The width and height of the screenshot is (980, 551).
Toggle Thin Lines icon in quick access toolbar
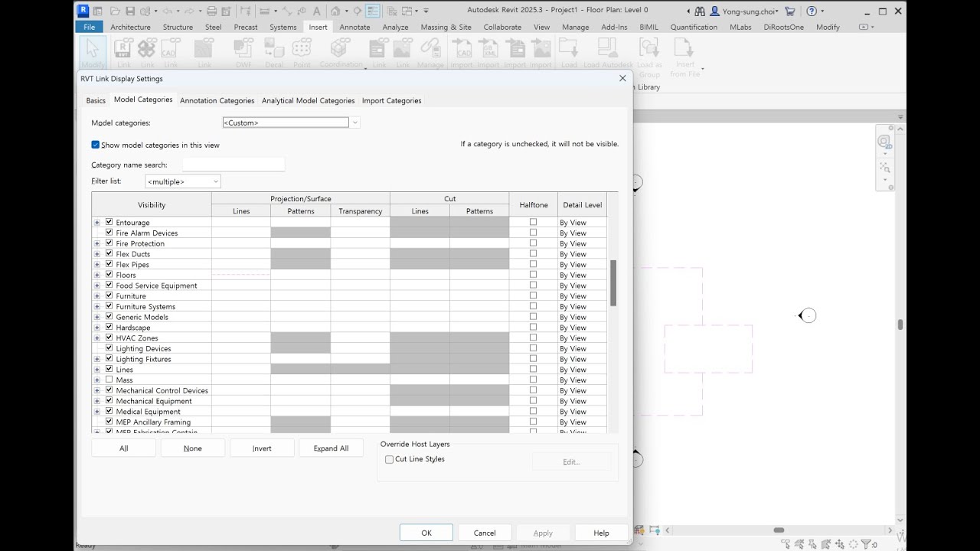click(x=373, y=11)
